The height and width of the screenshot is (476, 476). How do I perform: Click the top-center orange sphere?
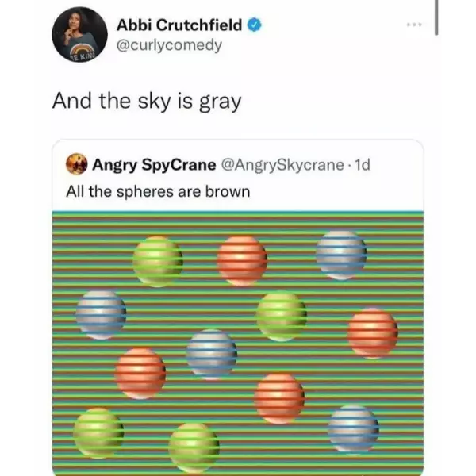click(x=242, y=261)
